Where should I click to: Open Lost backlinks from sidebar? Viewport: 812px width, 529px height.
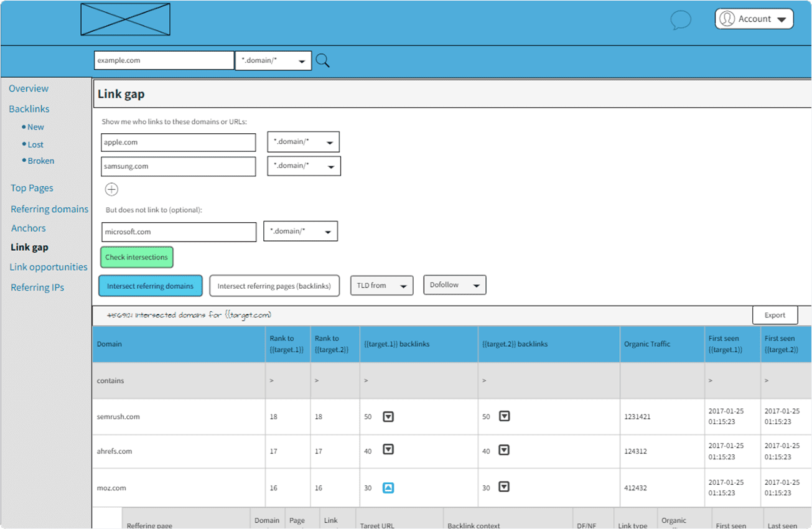pyautogui.click(x=35, y=144)
